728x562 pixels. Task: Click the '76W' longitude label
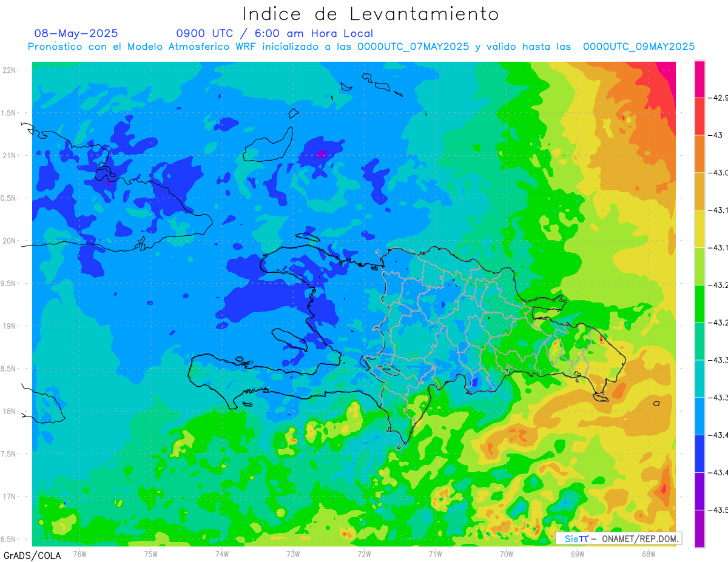pos(79,554)
